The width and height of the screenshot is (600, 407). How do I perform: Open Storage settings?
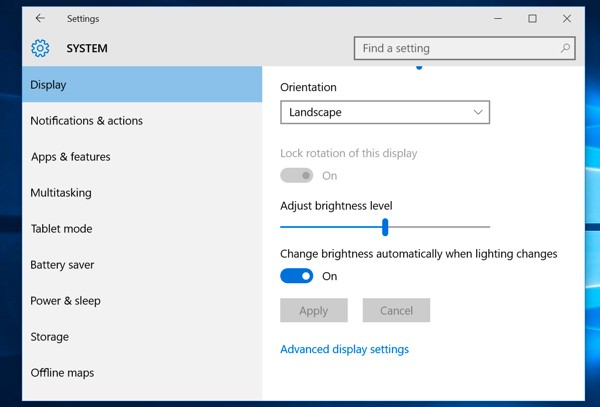(x=142, y=336)
